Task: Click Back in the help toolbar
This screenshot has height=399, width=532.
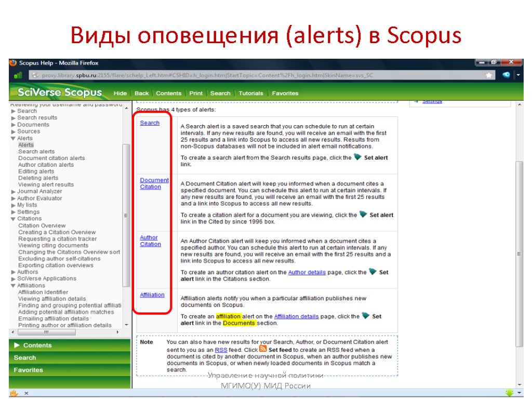Action: pos(141,94)
